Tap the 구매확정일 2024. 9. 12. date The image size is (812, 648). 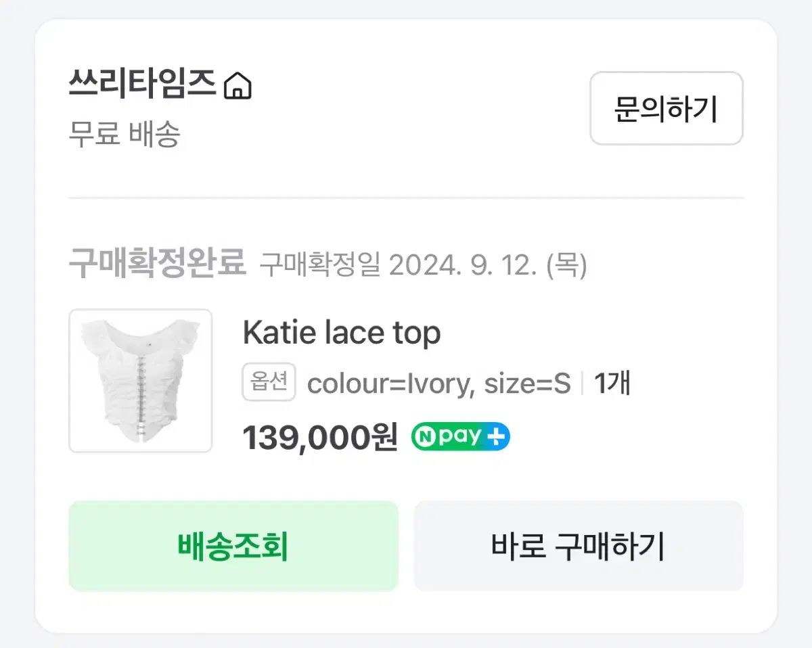[x=424, y=265]
